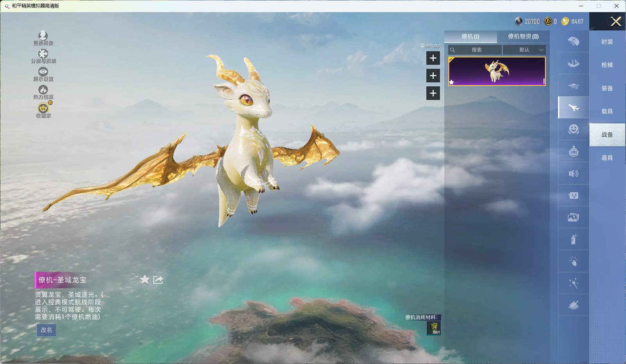
Task: Click the third plus supply slot
Action: (433, 93)
